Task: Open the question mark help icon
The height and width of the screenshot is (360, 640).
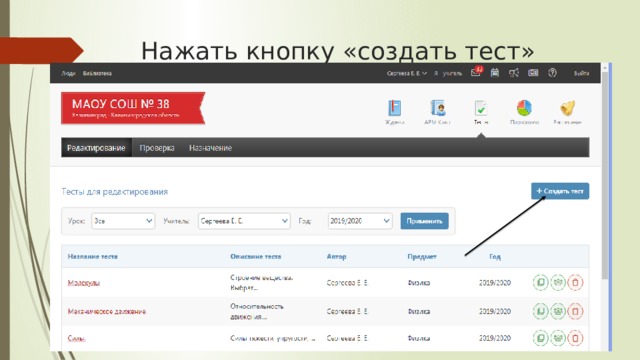Action: pos(552,73)
